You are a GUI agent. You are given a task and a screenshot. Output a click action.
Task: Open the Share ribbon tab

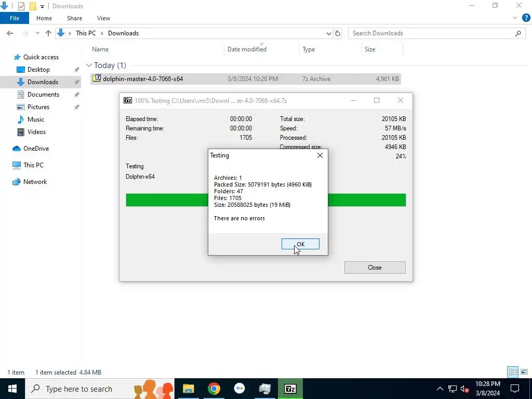click(74, 18)
